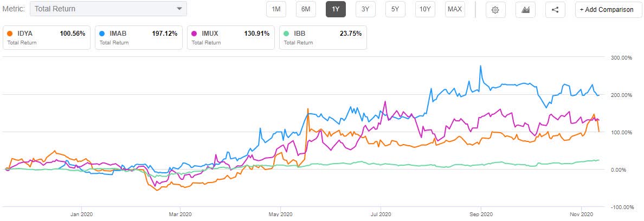Click the share chart icon
This screenshot has height=221, width=644.
coord(555,9)
